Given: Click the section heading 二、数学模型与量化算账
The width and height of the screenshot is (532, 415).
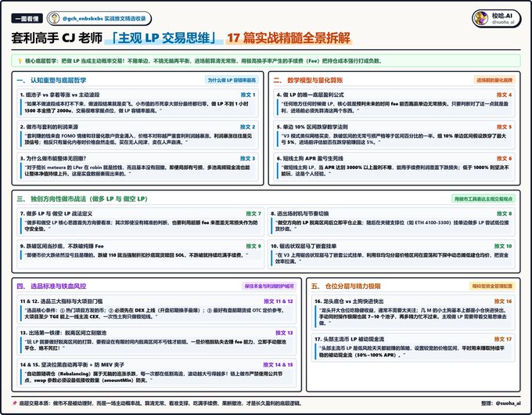Looking at the screenshot, I should coord(308,80).
